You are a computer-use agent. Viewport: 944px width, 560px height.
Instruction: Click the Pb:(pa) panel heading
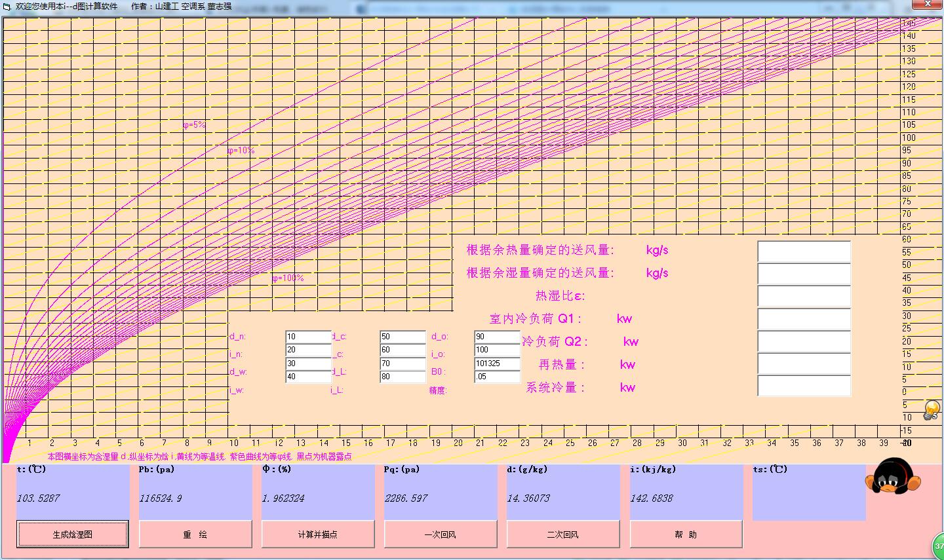pos(157,469)
